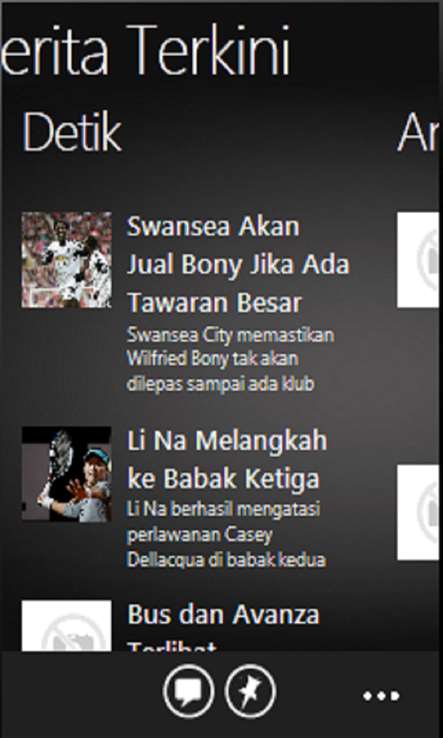Screen dimensions: 443x738
Task: Open the Swansea football player thumbnail
Action: coord(66,259)
